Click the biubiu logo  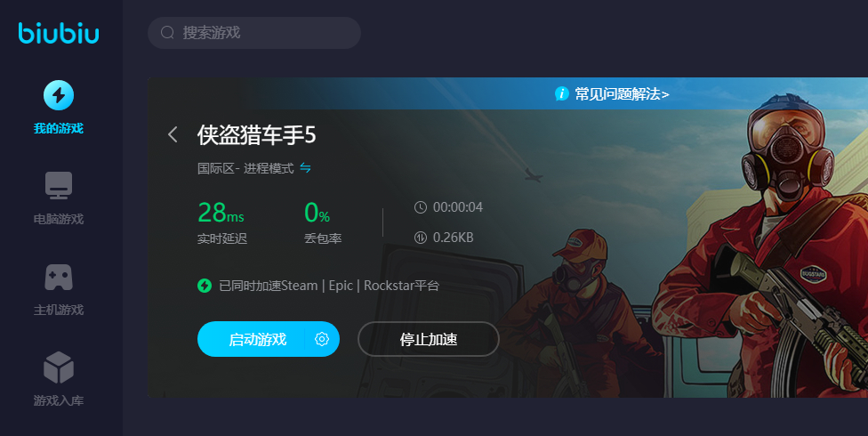point(59,33)
